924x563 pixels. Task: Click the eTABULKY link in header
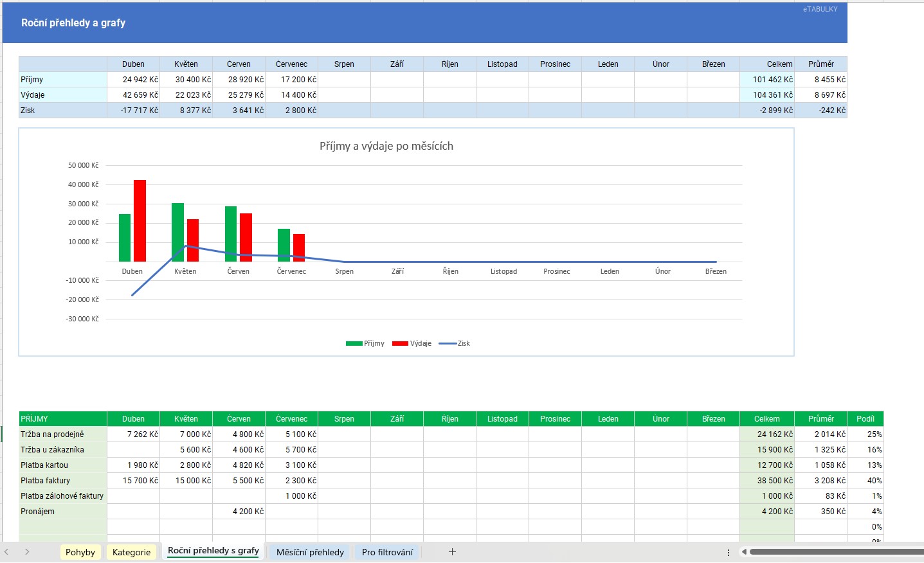[x=820, y=10]
